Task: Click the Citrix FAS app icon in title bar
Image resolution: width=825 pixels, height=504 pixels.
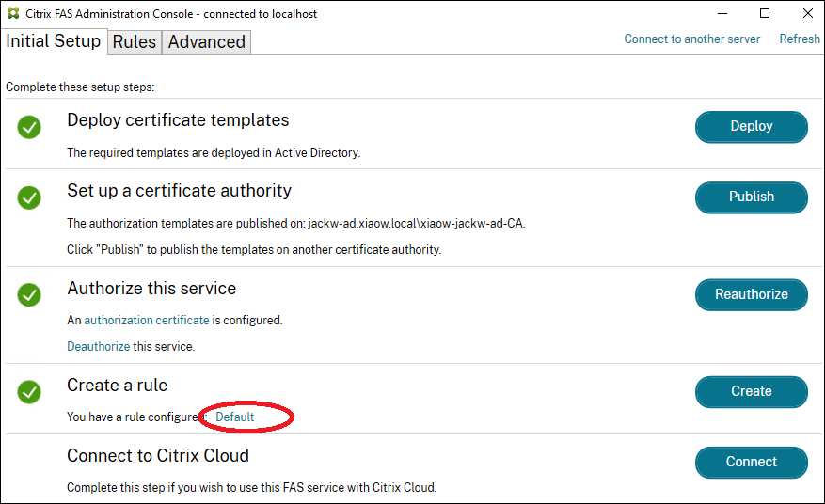Action: pyautogui.click(x=12, y=14)
